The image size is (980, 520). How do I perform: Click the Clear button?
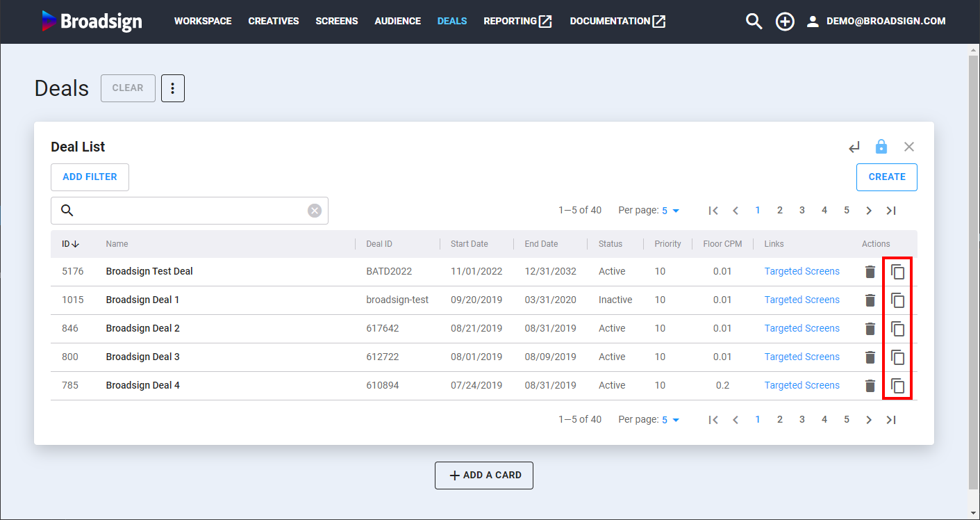[x=128, y=88]
